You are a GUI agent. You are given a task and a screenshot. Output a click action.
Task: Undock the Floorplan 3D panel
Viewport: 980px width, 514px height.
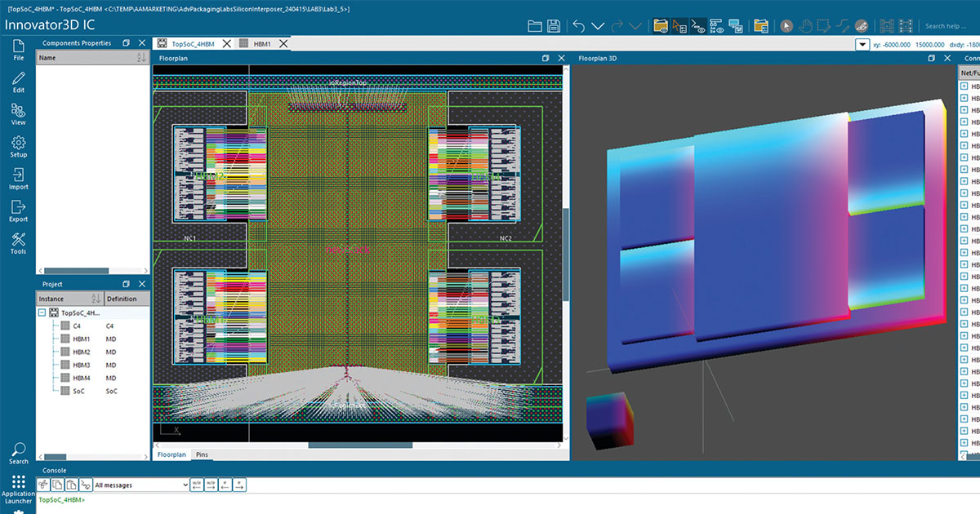pyautogui.click(x=932, y=58)
